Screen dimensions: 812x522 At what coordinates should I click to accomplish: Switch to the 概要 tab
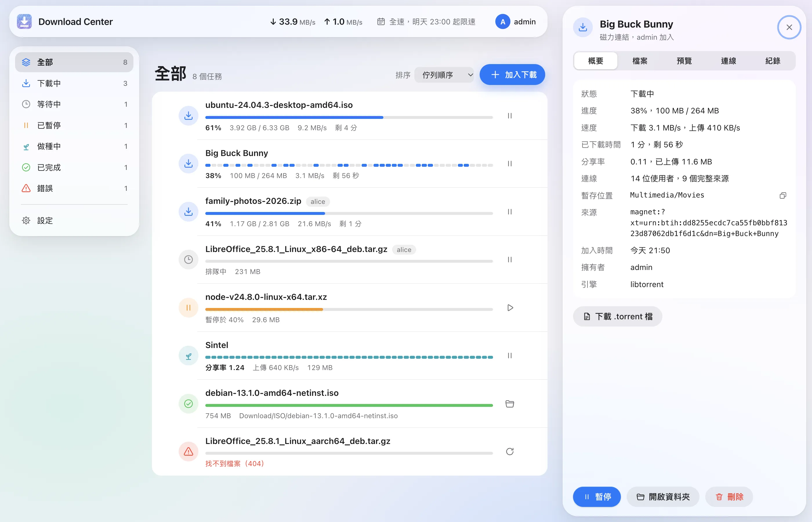(595, 61)
